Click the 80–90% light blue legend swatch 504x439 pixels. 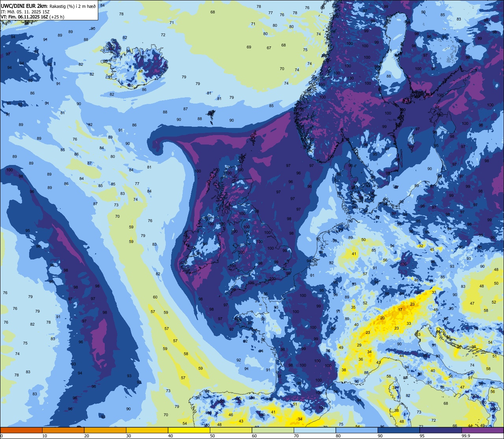357,430
